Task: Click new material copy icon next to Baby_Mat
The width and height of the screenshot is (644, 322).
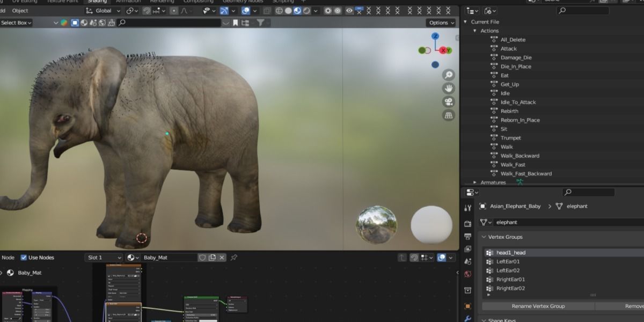Action: (x=212, y=258)
